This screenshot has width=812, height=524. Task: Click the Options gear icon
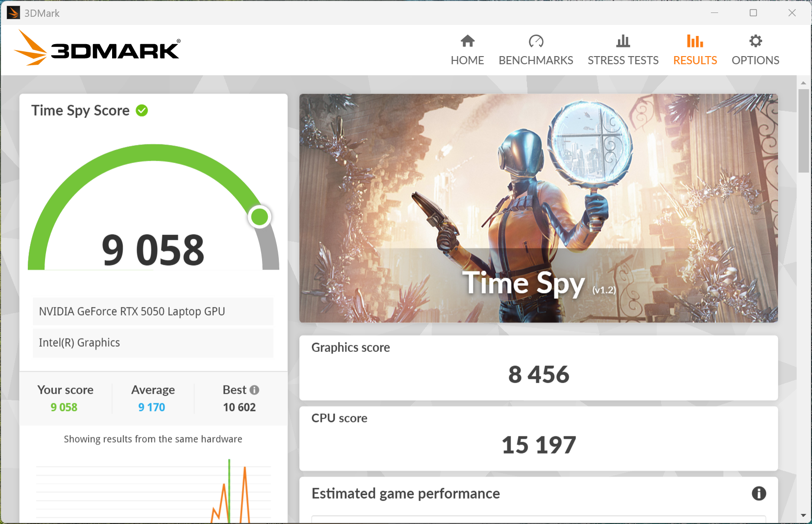pyautogui.click(x=755, y=41)
